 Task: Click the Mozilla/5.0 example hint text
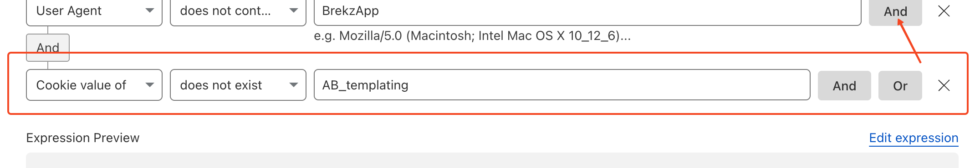[472, 36]
